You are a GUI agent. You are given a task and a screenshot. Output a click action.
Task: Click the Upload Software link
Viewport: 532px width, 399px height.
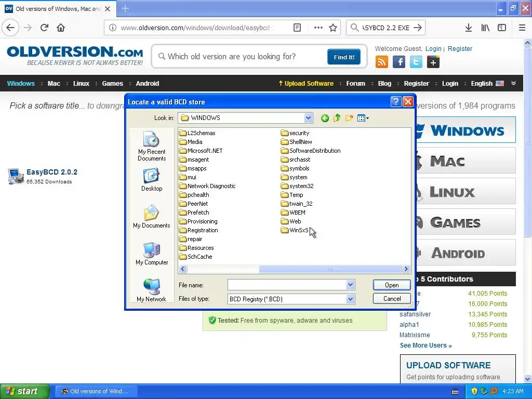306,84
